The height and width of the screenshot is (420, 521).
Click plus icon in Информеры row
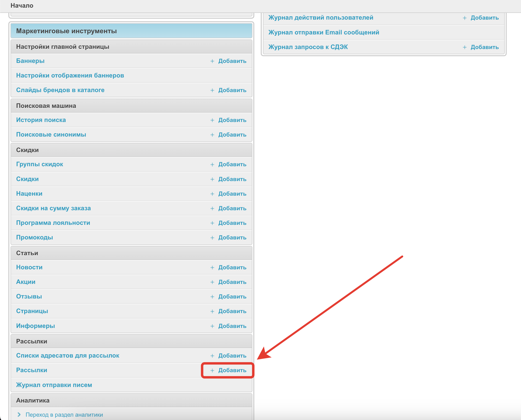click(212, 326)
